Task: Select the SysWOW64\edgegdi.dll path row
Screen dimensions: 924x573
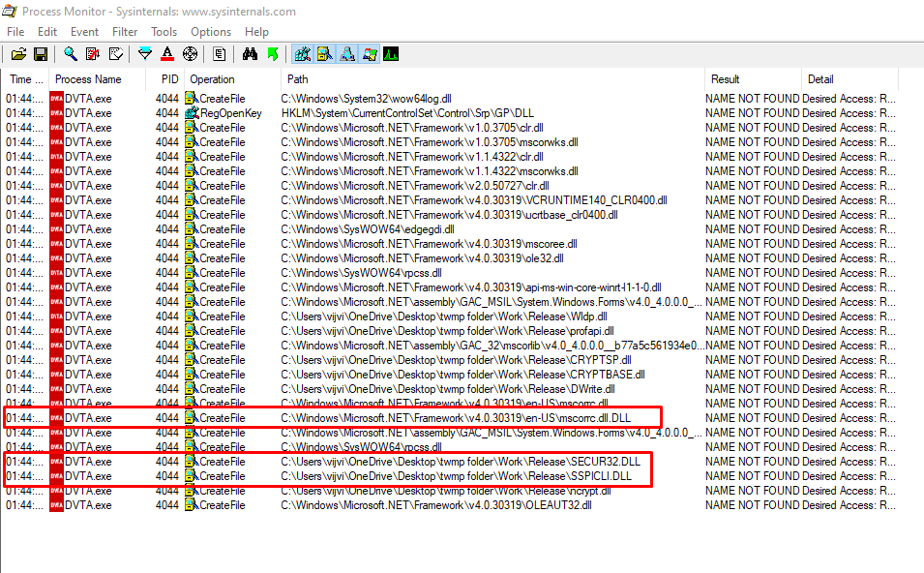Action: [x=368, y=229]
